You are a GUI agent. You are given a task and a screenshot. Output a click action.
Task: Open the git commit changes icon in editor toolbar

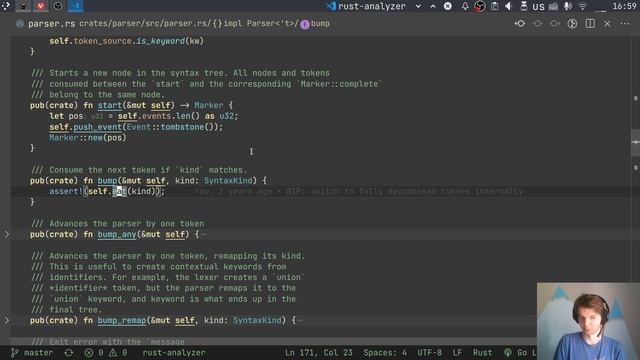pos(520,24)
